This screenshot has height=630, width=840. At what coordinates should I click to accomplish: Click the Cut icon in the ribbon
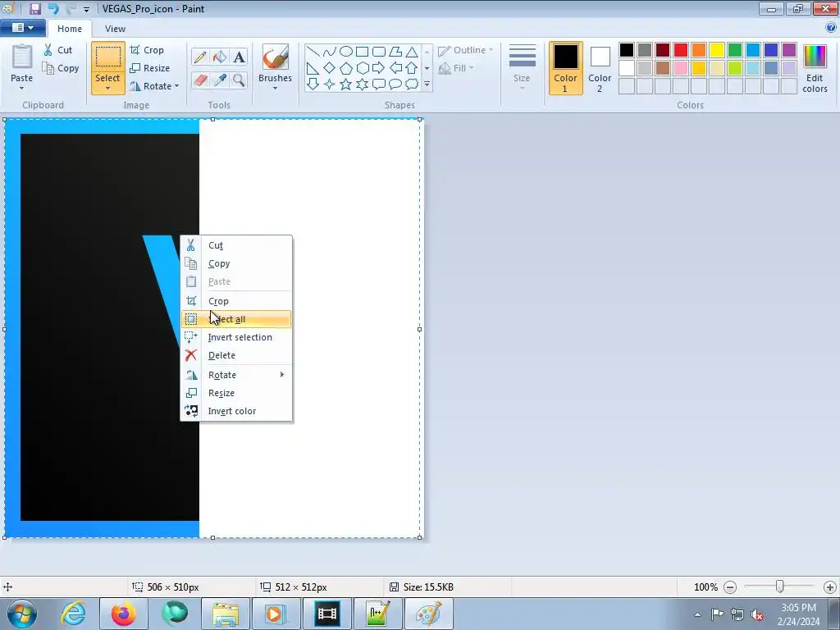(48, 50)
